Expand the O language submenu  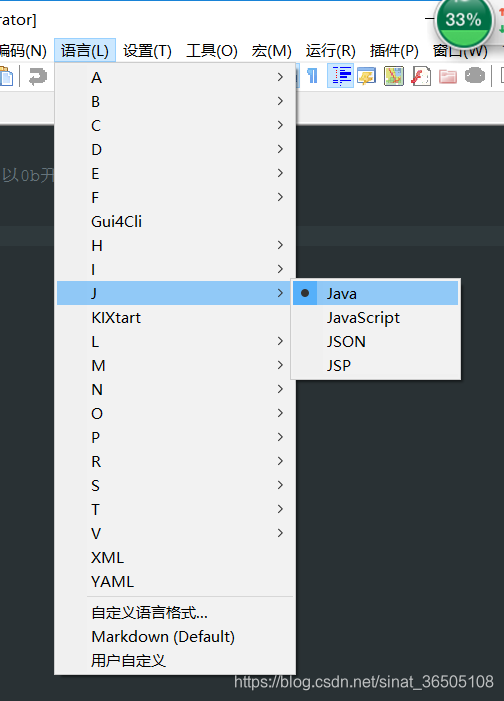pyautogui.click(x=175, y=413)
